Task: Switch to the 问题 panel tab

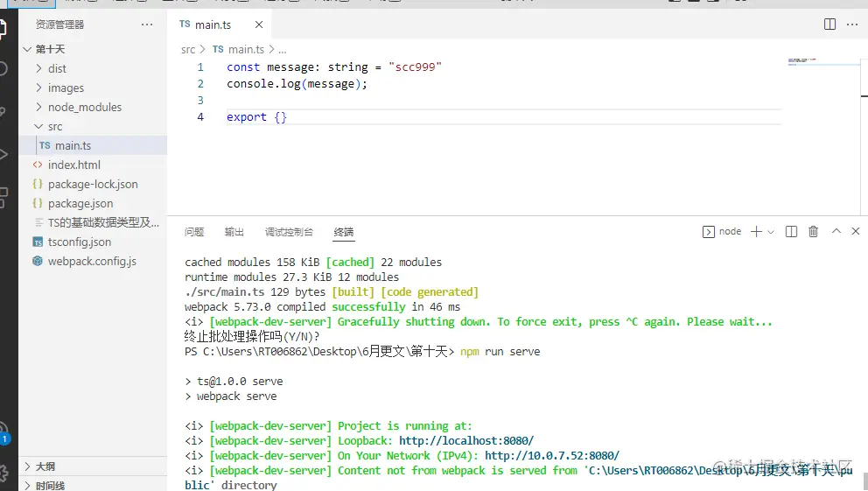Action: (194, 232)
